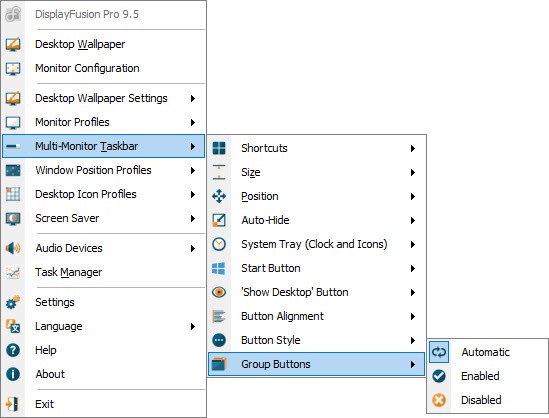The height and width of the screenshot is (418, 549).
Task: Click the Exit door icon
Action: pos(12,404)
